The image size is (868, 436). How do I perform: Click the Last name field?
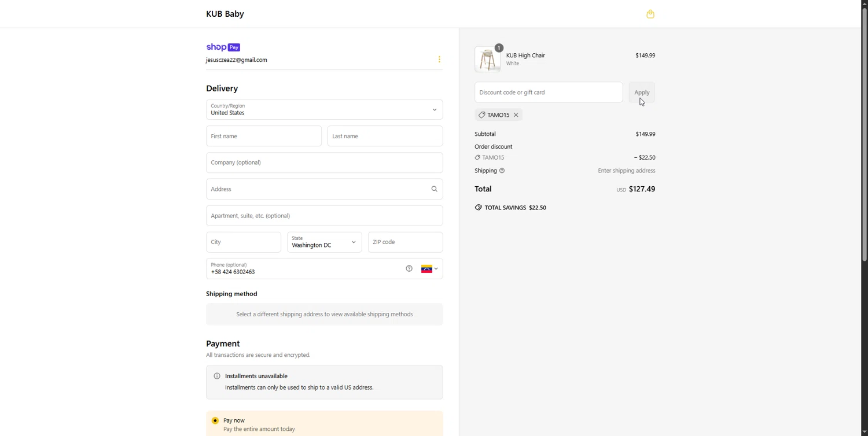385,136
